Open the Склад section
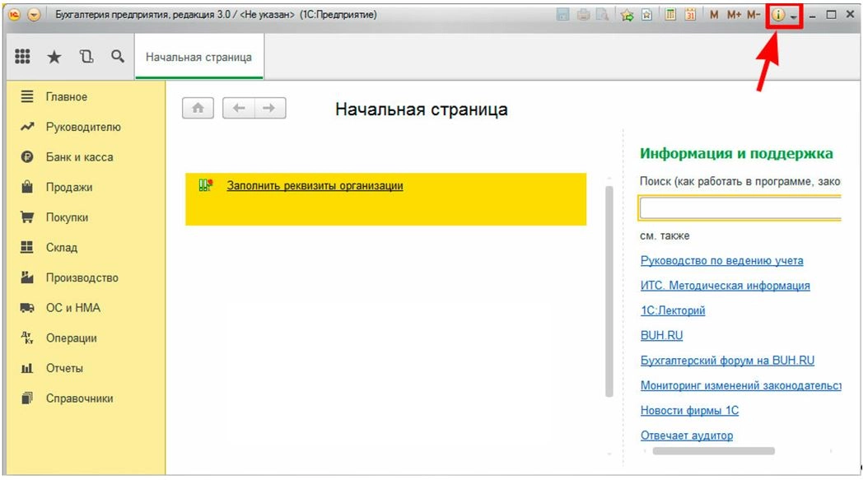 click(x=62, y=248)
